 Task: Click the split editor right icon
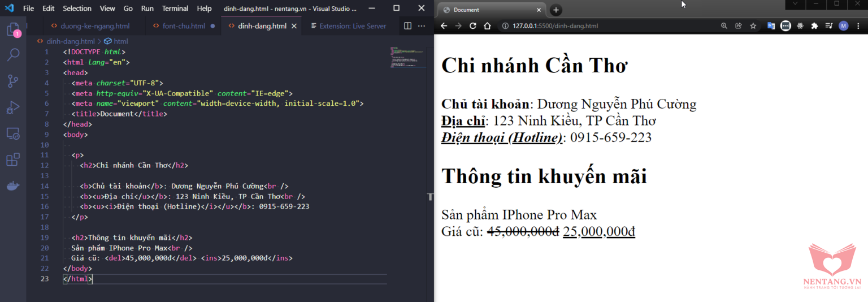[408, 26]
